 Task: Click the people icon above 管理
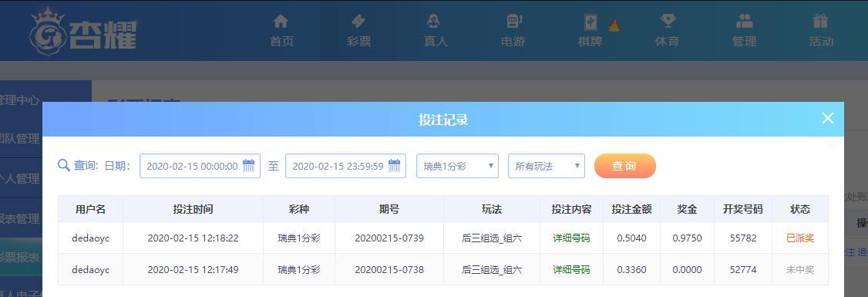coord(744,21)
